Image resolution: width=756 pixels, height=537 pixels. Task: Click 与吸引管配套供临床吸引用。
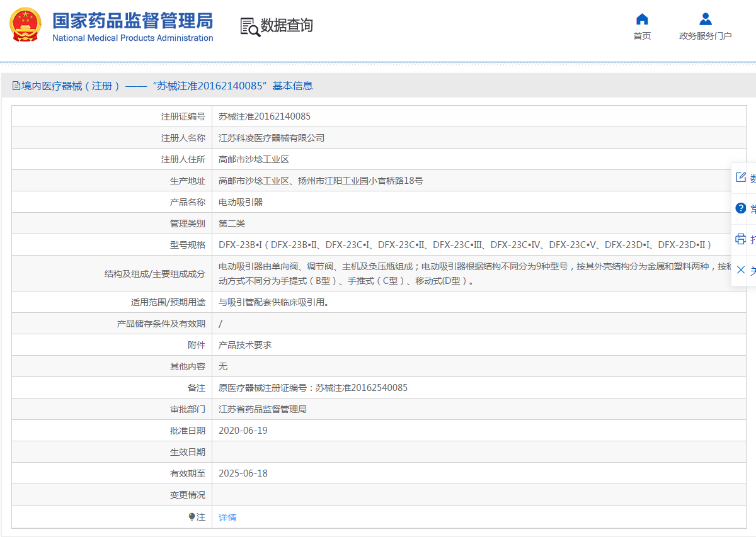[x=274, y=302]
